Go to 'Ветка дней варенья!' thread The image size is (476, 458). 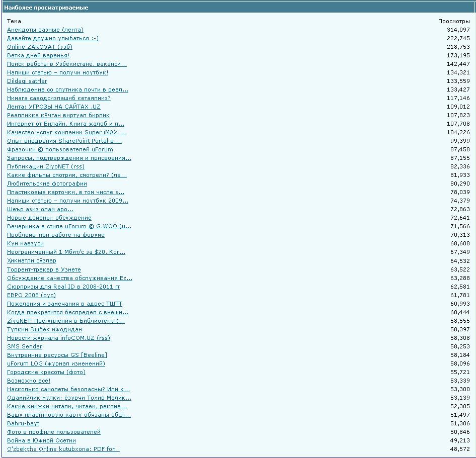click(38, 55)
